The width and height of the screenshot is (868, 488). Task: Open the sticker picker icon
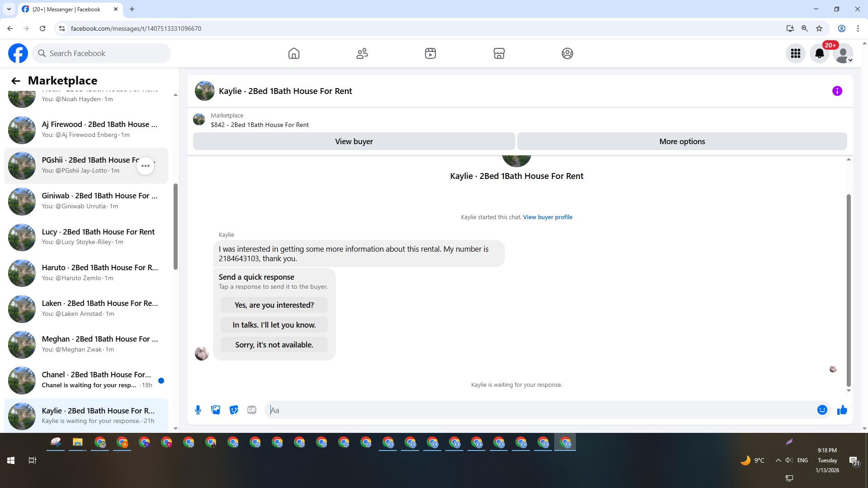click(234, 410)
